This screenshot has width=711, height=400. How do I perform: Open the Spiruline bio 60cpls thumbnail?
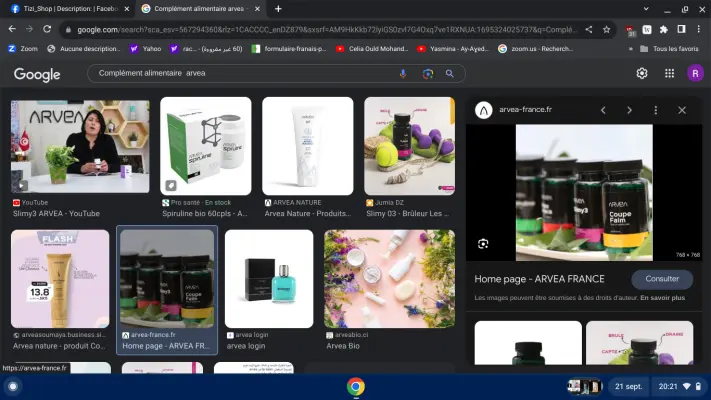pos(205,146)
